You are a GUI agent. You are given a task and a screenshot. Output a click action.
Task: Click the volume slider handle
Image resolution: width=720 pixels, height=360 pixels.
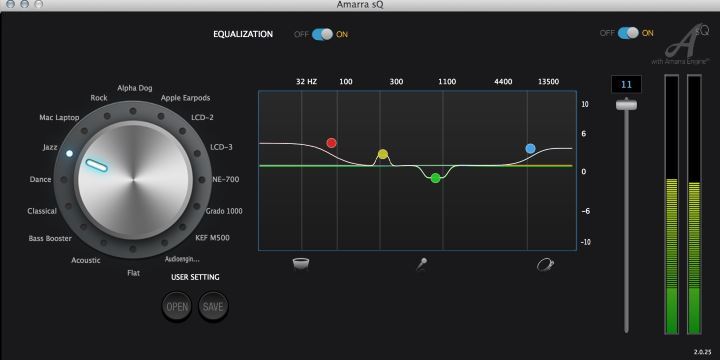click(626, 104)
